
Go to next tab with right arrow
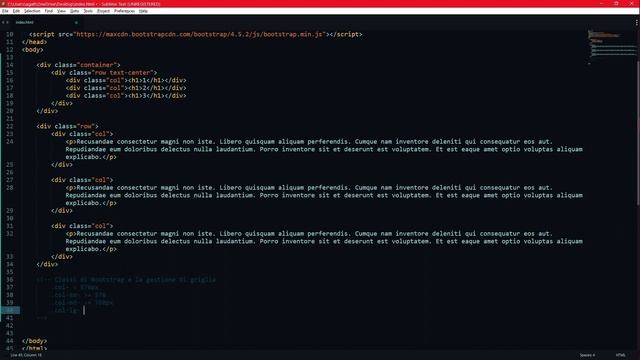pos(7,22)
